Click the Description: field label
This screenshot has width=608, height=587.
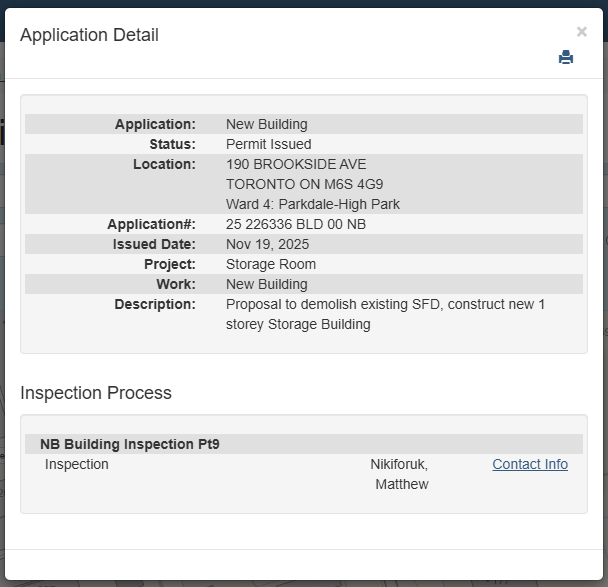point(155,304)
